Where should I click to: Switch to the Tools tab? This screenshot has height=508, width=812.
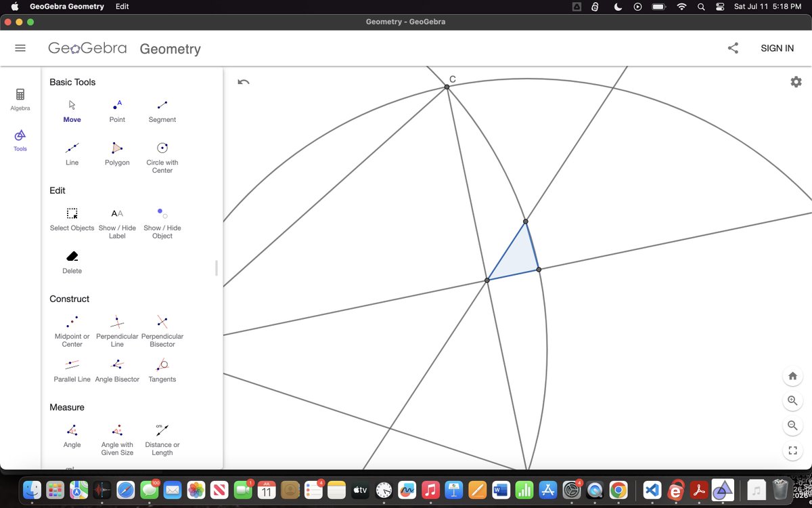pyautogui.click(x=20, y=140)
